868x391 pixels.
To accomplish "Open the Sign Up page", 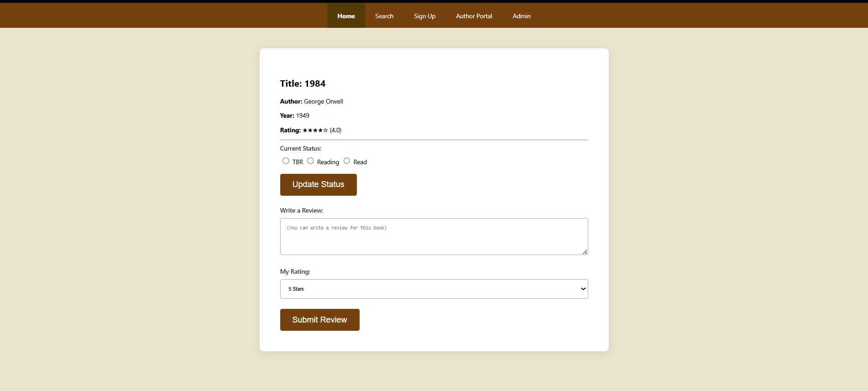I will [424, 16].
